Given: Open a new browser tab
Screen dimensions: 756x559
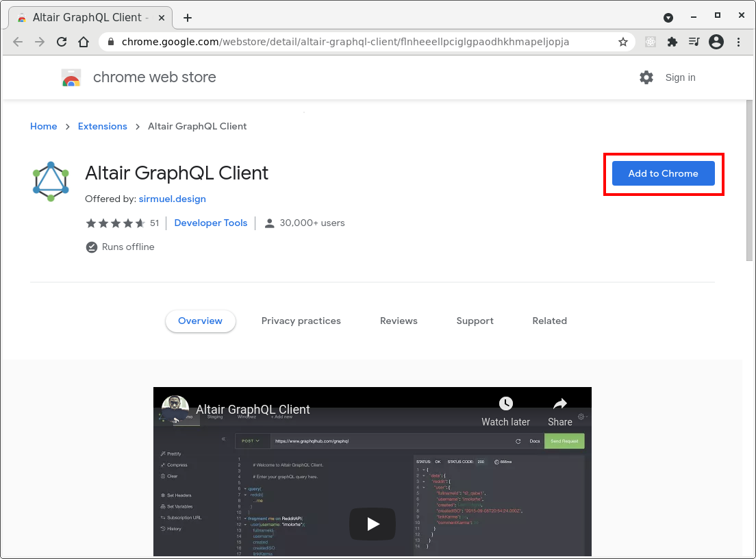Looking at the screenshot, I should click(x=188, y=18).
